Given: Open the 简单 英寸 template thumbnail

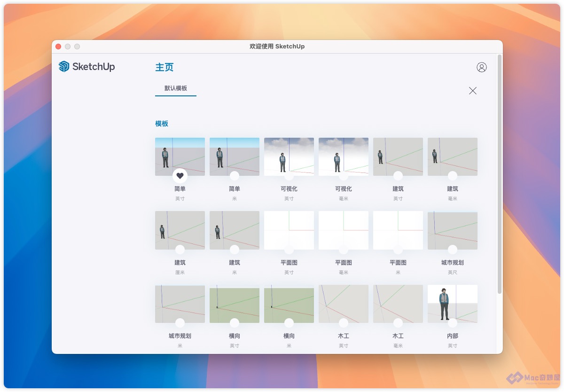Looking at the screenshot, I should coord(180,157).
